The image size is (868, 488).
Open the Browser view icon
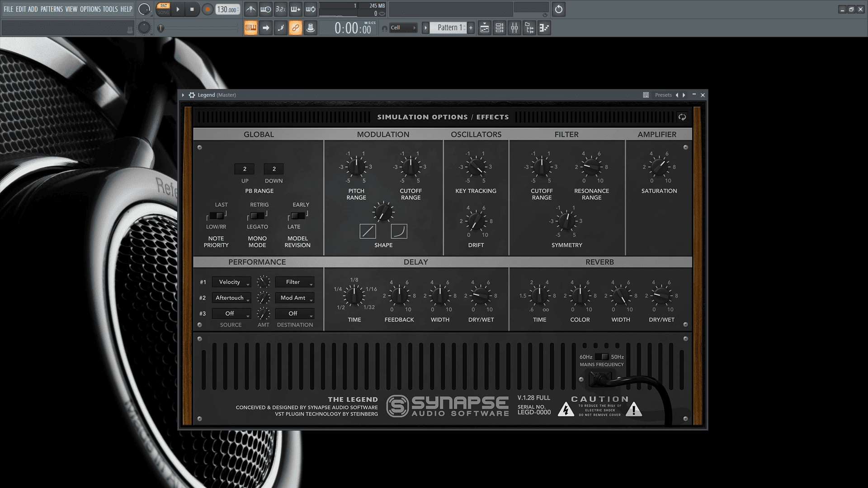tap(529, 28)
